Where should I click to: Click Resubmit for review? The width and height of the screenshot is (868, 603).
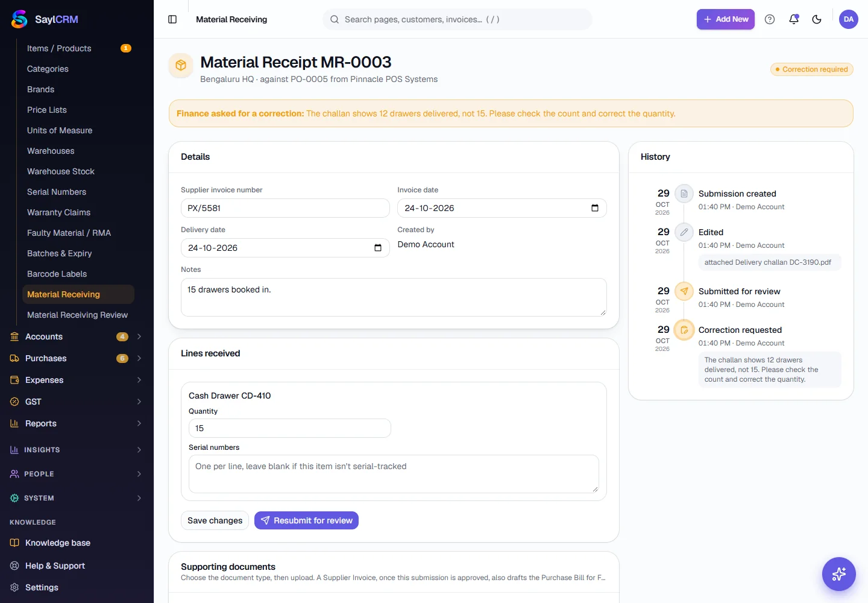[x=306, y=520]
